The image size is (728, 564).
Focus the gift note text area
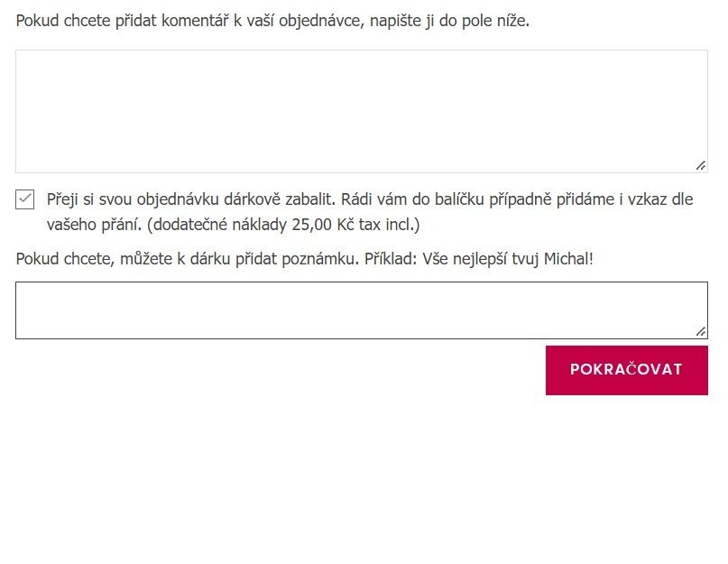click(361, 310)
